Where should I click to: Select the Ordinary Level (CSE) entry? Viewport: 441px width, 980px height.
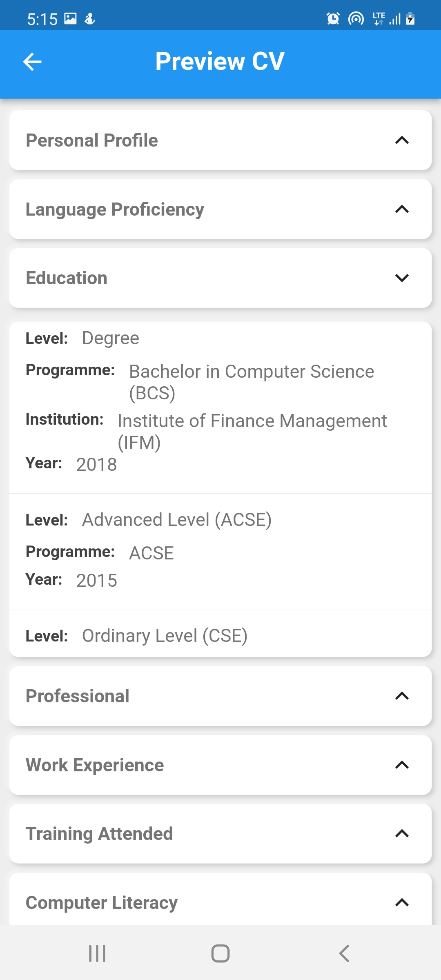pos(220,634)
